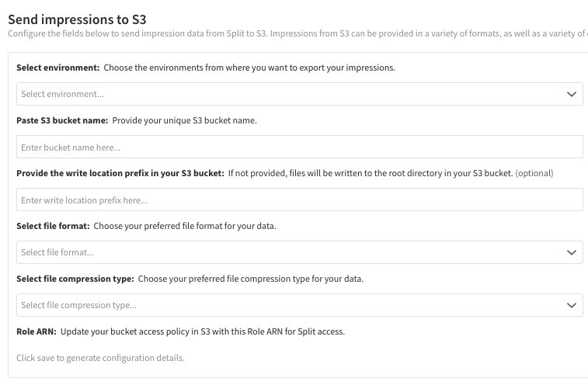588x385 pixels.
Task: Click the 'Paste S3 bucket name:' label
Action: [x=62, y=120]
